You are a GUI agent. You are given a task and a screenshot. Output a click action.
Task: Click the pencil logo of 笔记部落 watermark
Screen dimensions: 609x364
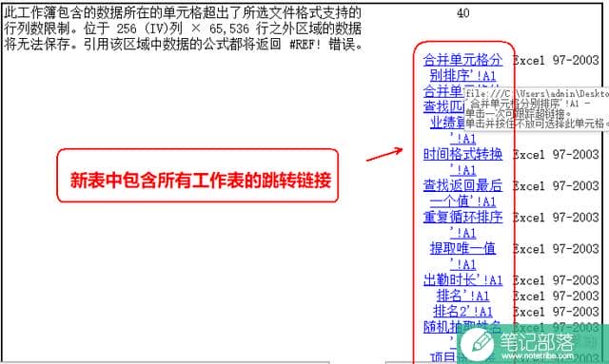click(477, 343)
